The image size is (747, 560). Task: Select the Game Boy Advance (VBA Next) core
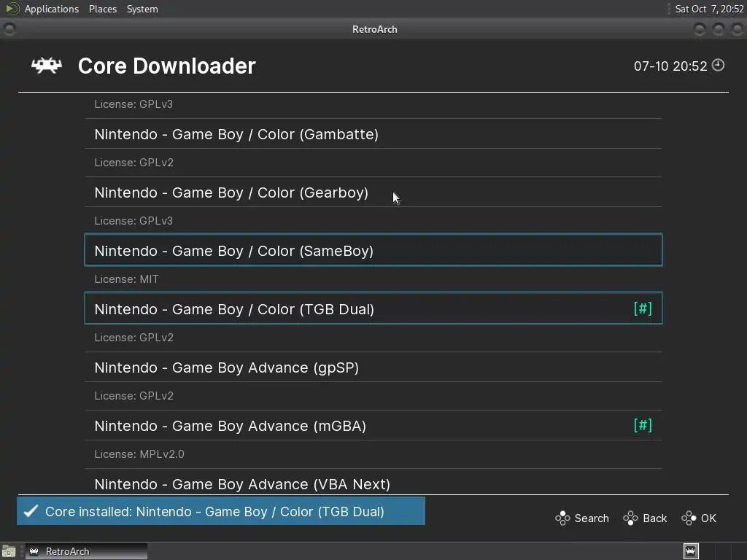click(242, 484)
